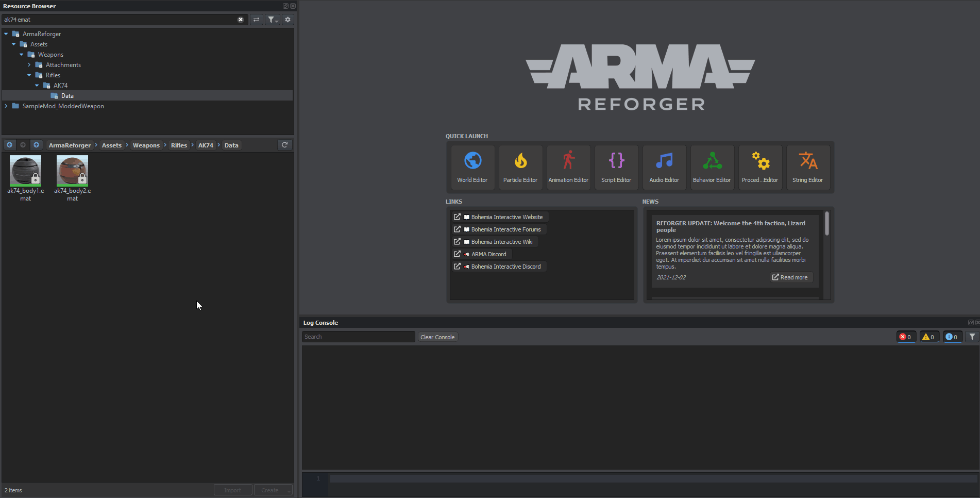This screenshot has width=980, height=498.
Task: Toggle the sync arrows button in Resource Browser
Action: click(x=256, y=20)
